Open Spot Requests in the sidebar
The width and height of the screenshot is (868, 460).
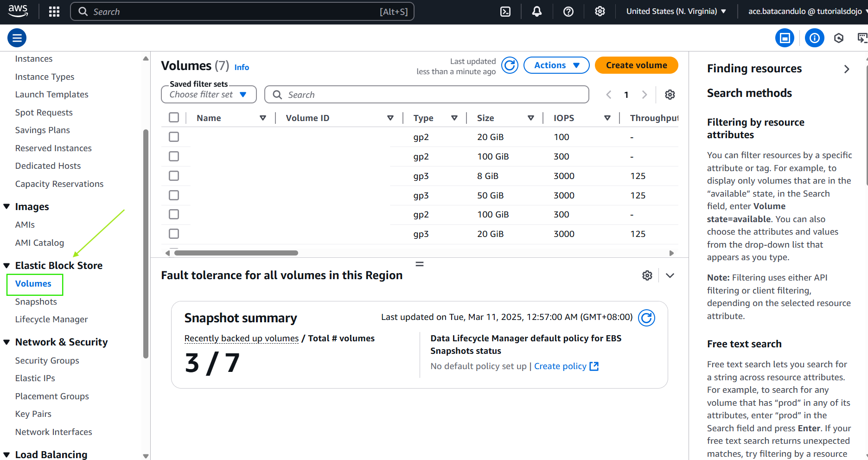pyautogui.click(x=44, y=113)
